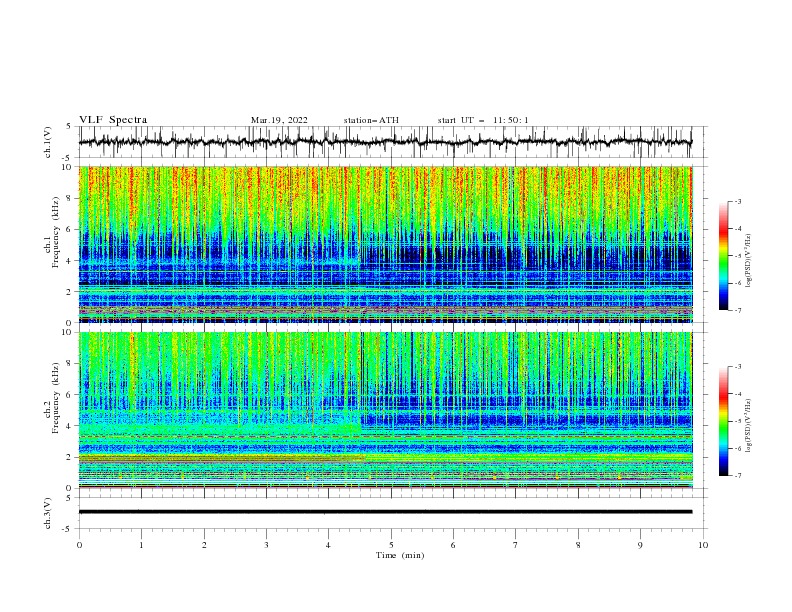The image size is (792, 612).
Task: Click the "VLF Spectra" title text
Action: click(113, 120)
